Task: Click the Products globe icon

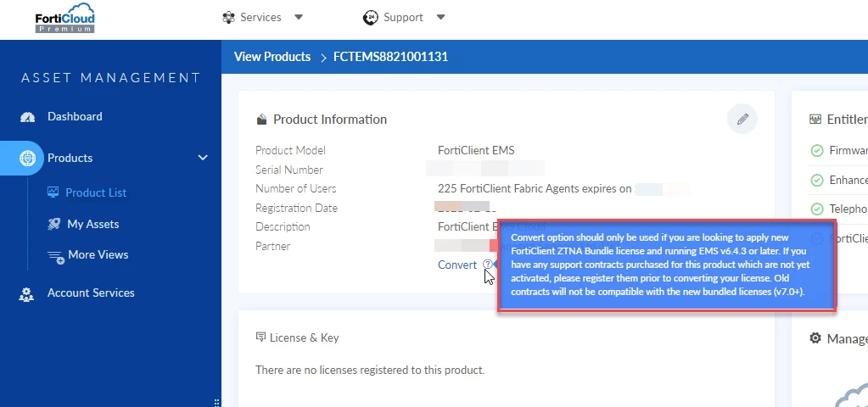Action: coord(27,159)
